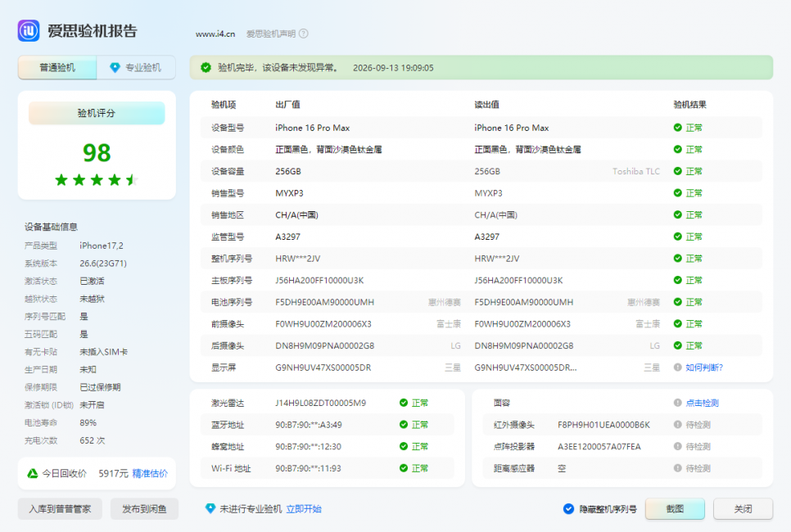Screen dimensions: 791x532
Task: Click the A3EE1200057A07FEA dot projector serial
Action: (x=599, y=447)
